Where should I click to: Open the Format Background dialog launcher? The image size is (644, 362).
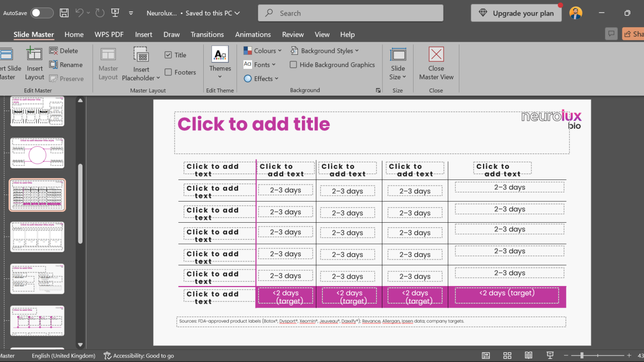(x=378, y=90)
